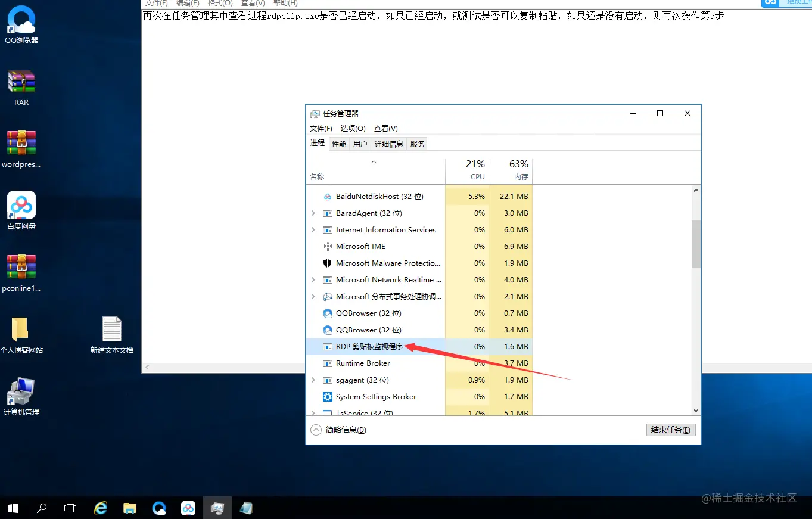Screen dimensions: 812x519
Task: Expand the BaradAgent process group
Action: (x=313, y=213)
